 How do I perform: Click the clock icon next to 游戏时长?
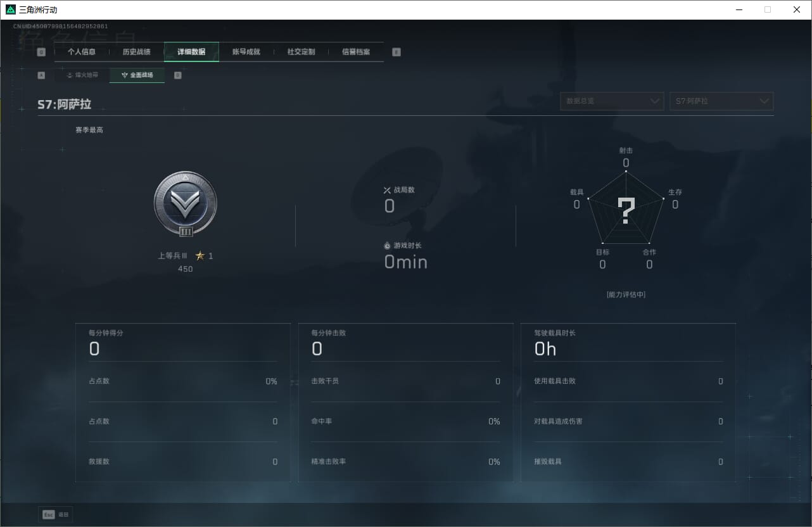[388, 246]
